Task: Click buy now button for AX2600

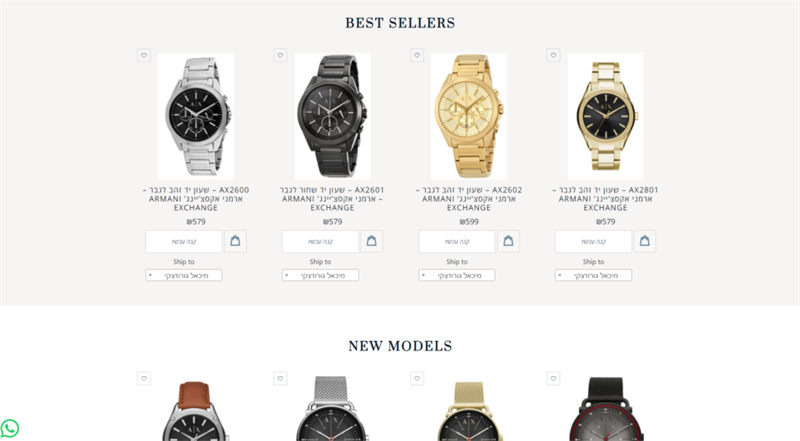Action: [184, 241]
